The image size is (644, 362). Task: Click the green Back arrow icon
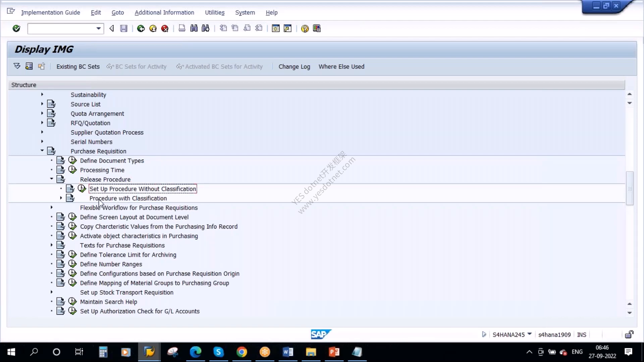[141, 28]
